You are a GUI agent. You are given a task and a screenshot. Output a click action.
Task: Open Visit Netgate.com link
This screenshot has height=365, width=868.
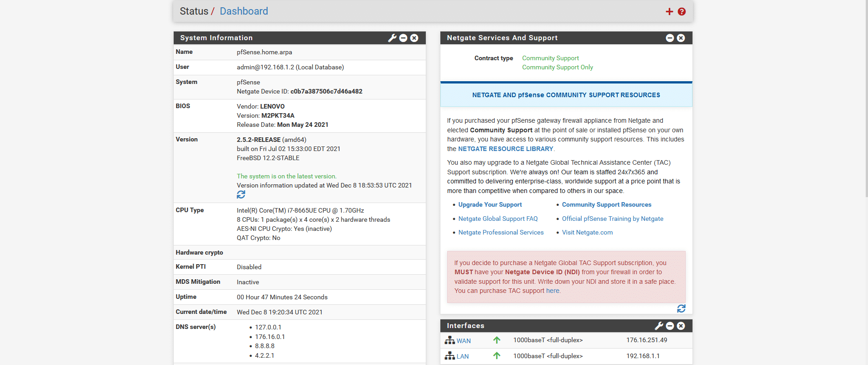click(587, 233)
